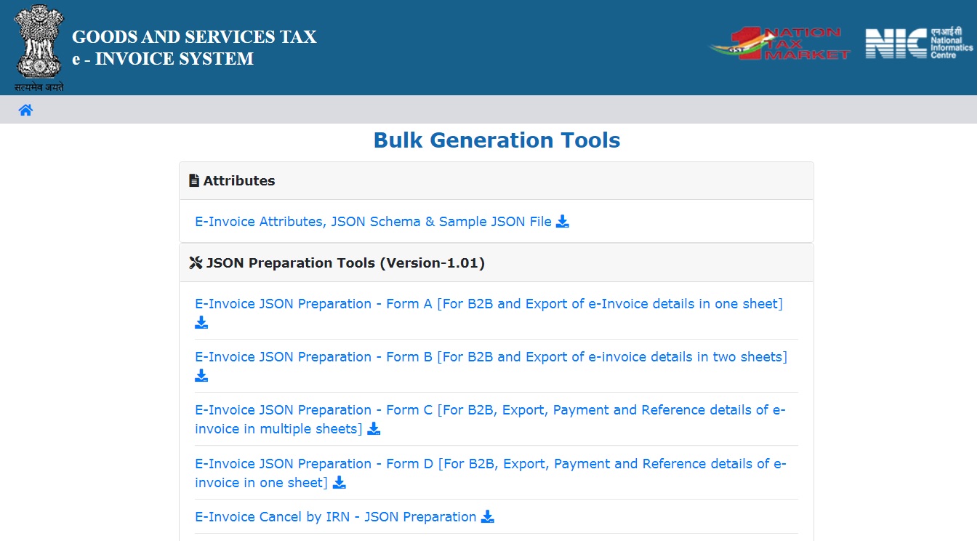This screenshot has height=541, width=980.
Task: Open the NIC National Informatics Centre logo
Action: pos(919,44)
